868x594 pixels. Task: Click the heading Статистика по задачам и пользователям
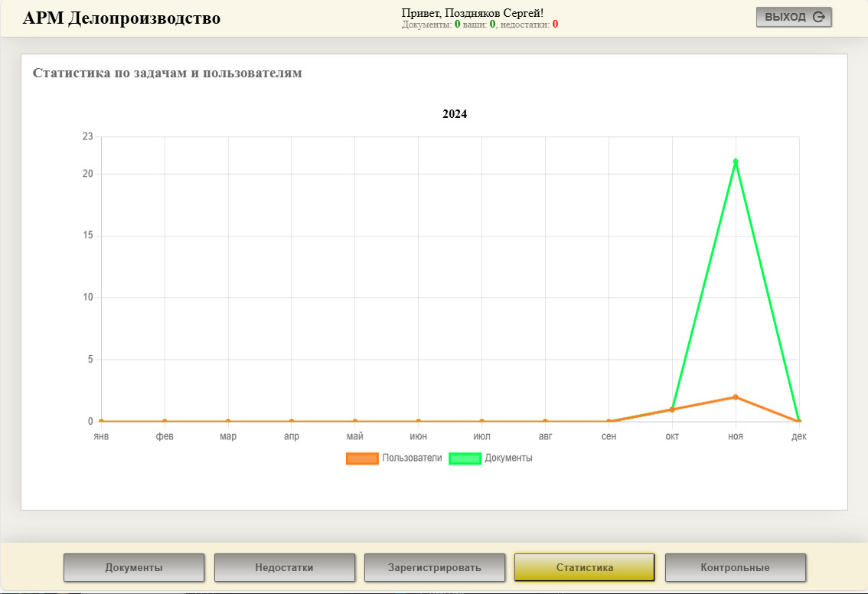coord(167,73)
